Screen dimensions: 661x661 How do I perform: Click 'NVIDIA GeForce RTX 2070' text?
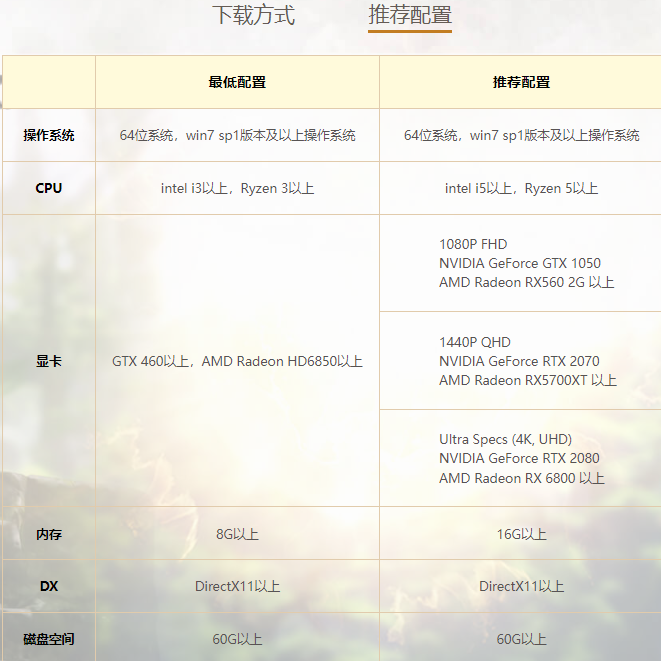[519, 361]
